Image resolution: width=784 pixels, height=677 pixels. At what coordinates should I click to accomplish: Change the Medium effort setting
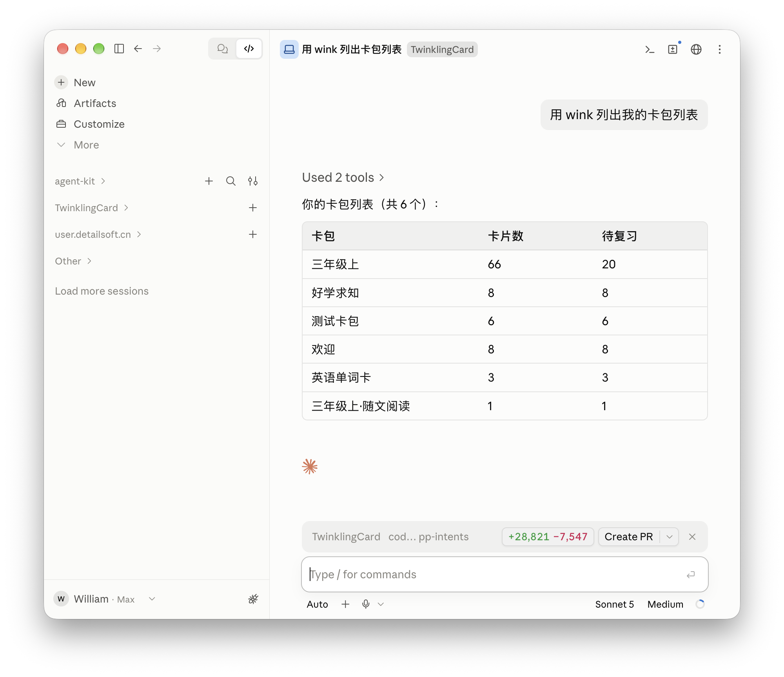tap(665, 604)
